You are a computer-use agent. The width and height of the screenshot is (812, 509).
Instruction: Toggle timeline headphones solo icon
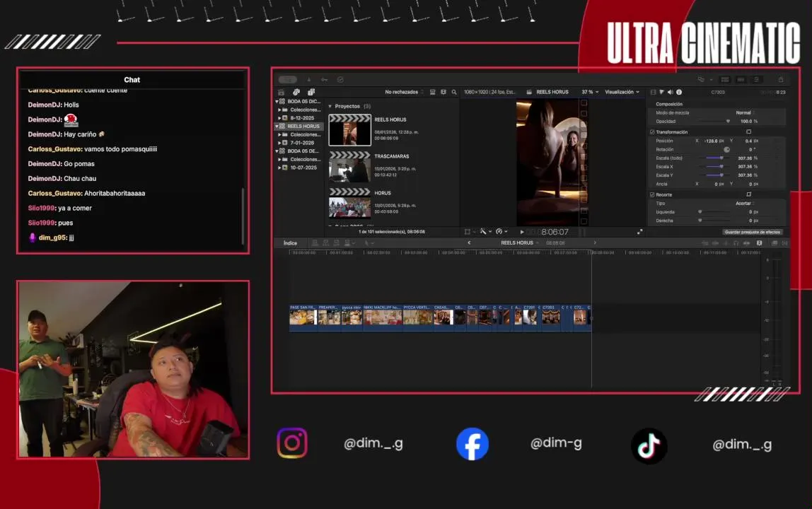point(736,243)
